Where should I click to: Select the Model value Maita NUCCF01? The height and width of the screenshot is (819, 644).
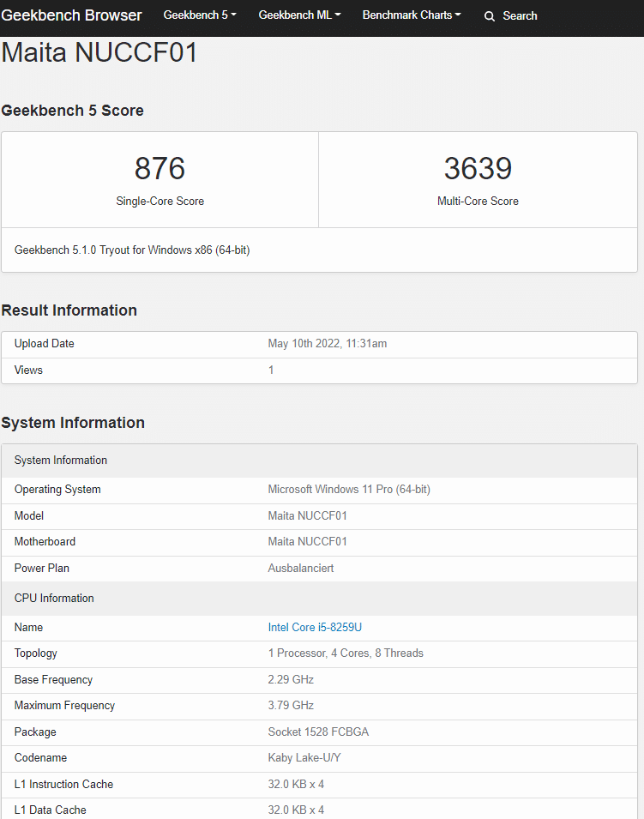(308, 516)
